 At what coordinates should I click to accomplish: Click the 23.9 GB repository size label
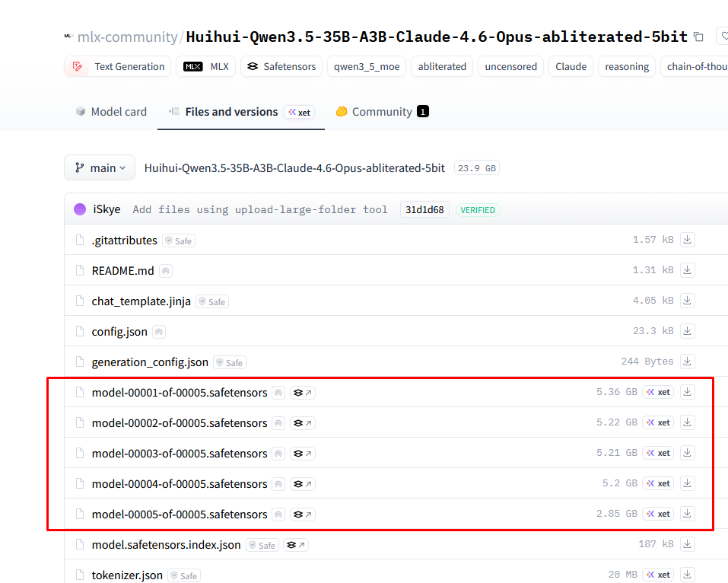477,168
